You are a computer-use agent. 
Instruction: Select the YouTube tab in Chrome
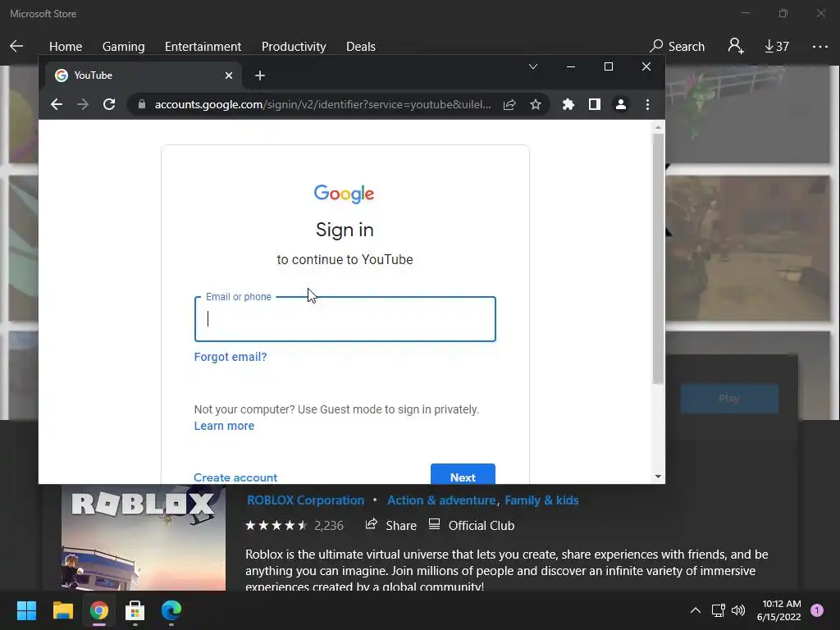[143, 75]
